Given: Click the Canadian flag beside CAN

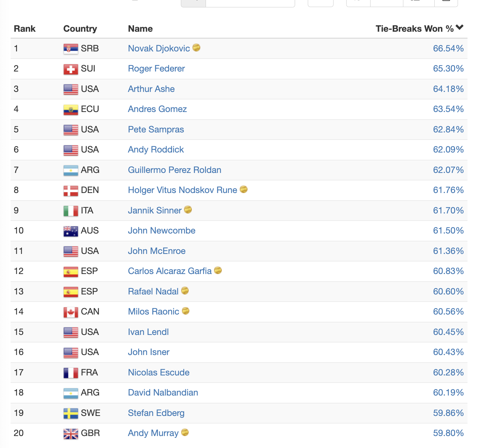Looking at the screenshot, I should pyautogui.click(x=71, y=312).
